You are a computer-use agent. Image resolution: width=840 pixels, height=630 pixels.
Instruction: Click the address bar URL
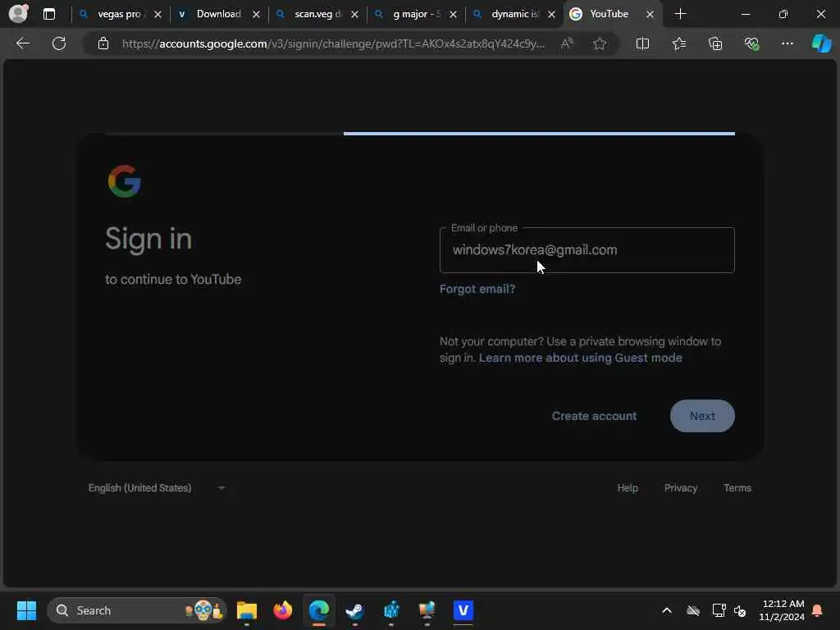pyautogui.click(x=333, y=44)
